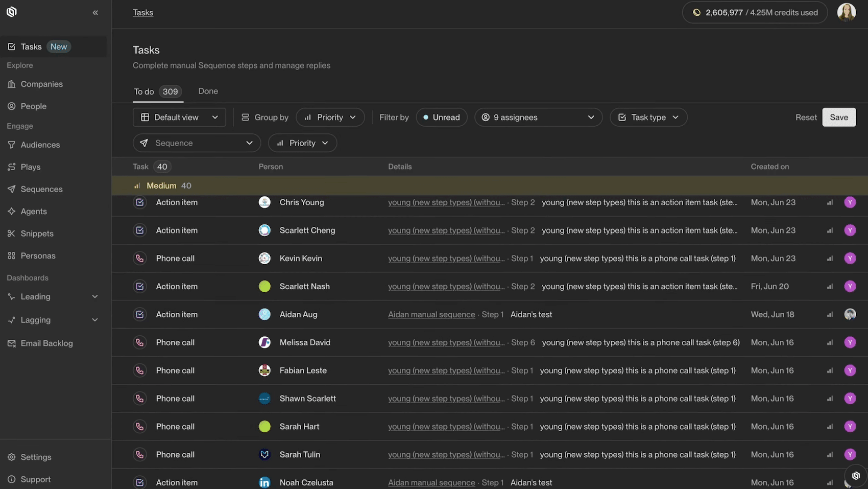Open People in the sidebar
Image resolution: width=868 pixels, height=489 pixels.
click(x=33, y=106)
